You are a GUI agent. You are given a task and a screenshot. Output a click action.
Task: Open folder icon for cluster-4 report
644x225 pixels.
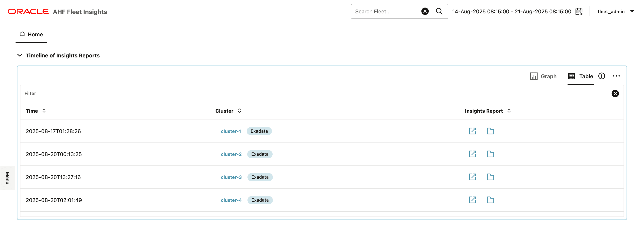(x=490, y=200)
